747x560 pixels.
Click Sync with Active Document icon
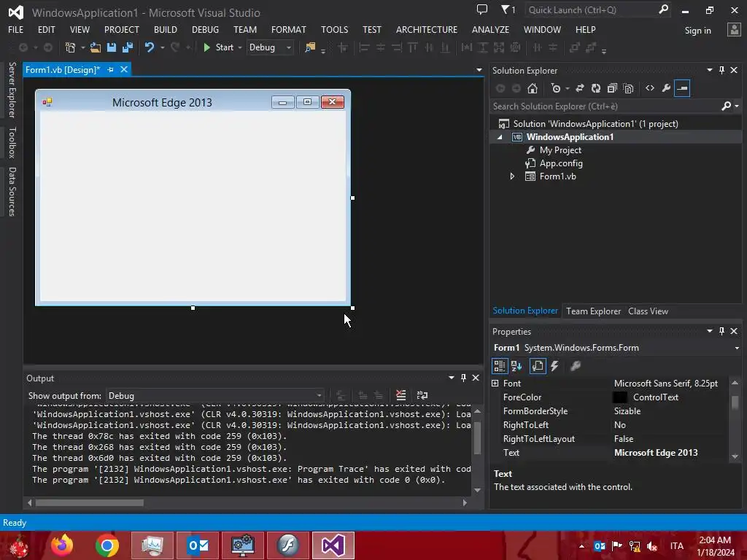point(580,88)
